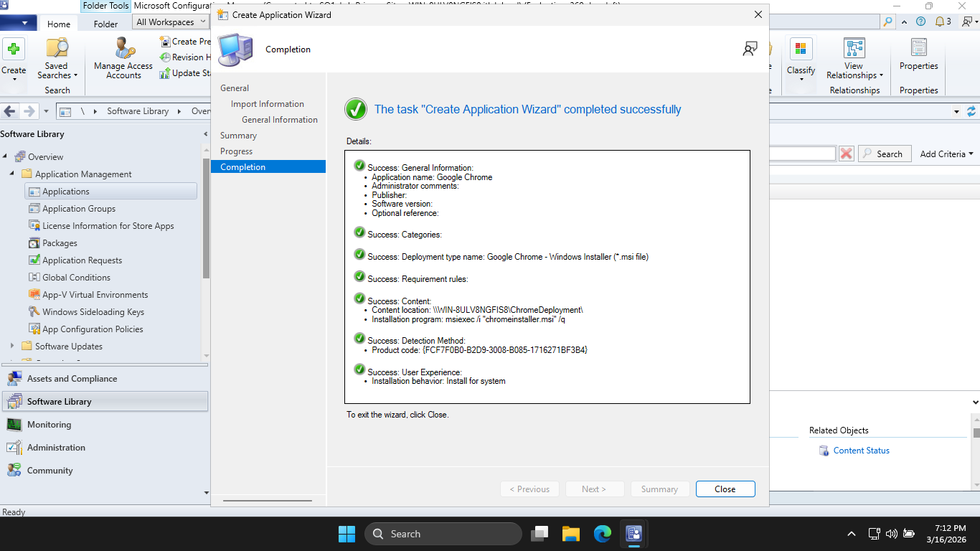Select the Packages tree item
This screenshot has height=551, width=980.
pyautogui.click(x=60, y=243)
